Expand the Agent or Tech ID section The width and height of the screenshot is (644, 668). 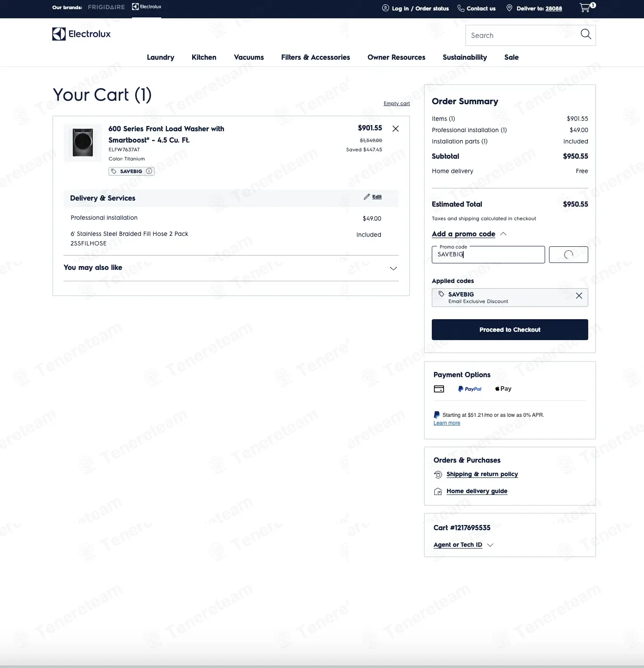tap(490, 545)
